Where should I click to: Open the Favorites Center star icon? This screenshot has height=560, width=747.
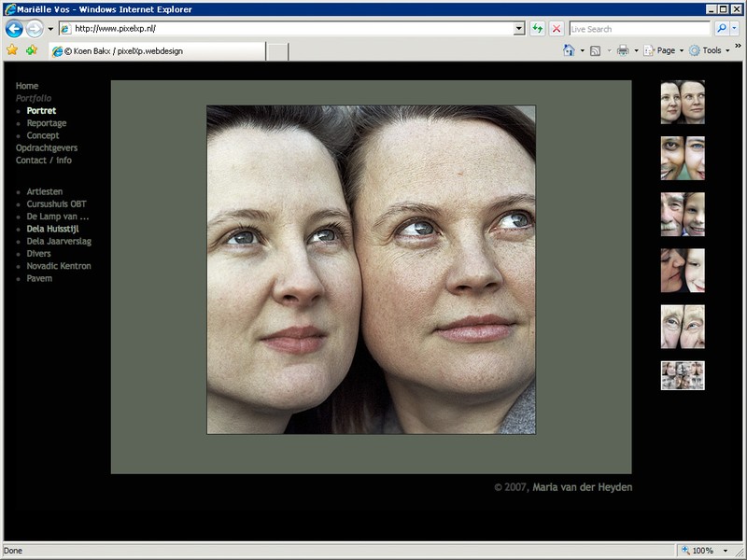(x=12, y=50)
